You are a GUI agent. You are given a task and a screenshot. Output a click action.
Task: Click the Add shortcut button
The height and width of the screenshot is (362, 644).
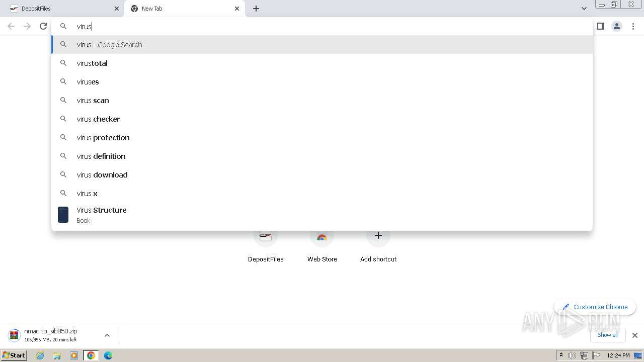(x=378, y=245)
